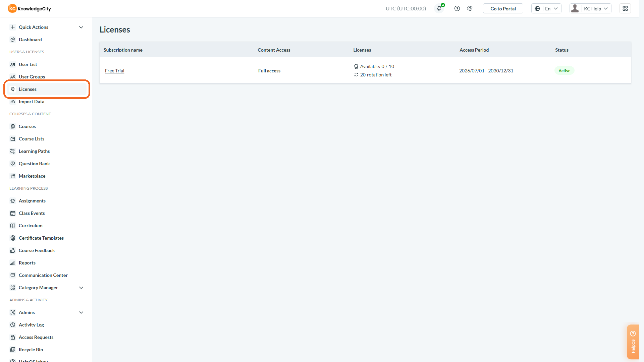The image size is (644, 362).
Task: Open the En language dropdown
Action: coord(546,8)
